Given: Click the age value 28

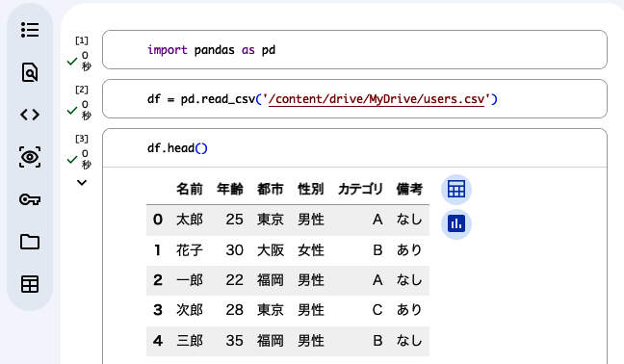Looking at the screenshot, I should [234, 310].
